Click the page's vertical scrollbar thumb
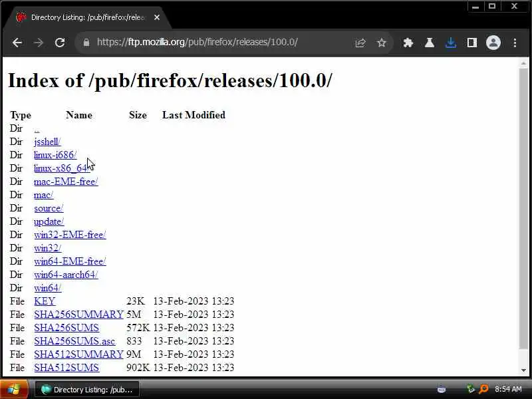 click(523, 207)
